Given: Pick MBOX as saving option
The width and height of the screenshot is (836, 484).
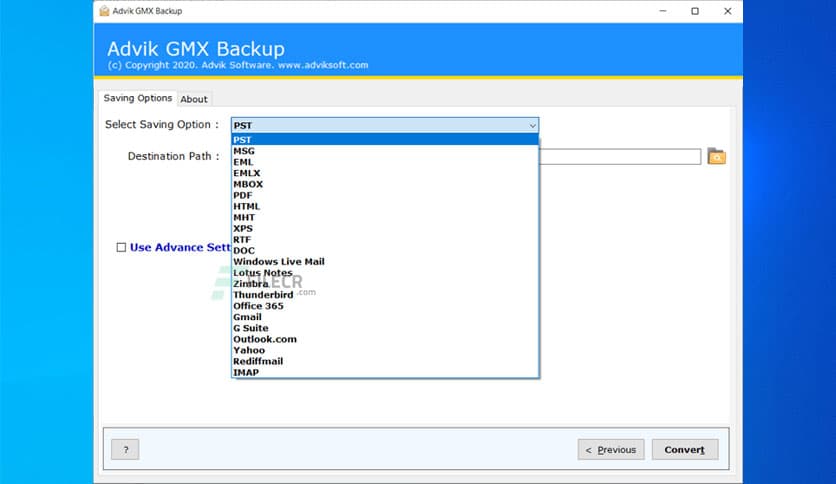Looking at the screenshot, I should click(385, 184).
